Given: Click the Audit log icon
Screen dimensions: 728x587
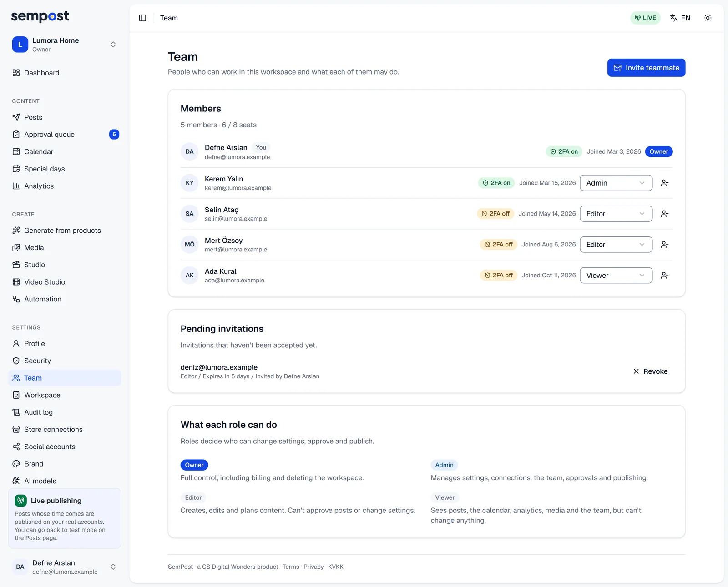Looking at the screenshot, I should coord(16,412).
